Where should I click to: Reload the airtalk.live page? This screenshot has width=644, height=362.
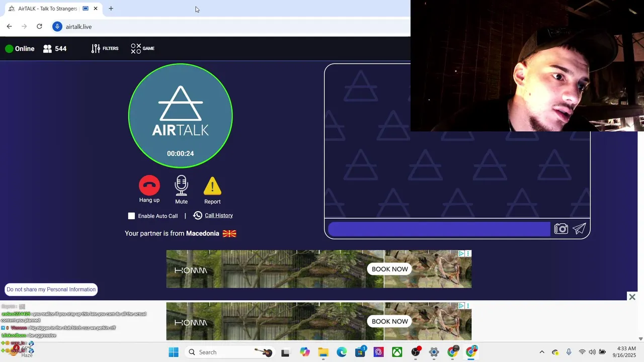[39, 26]
